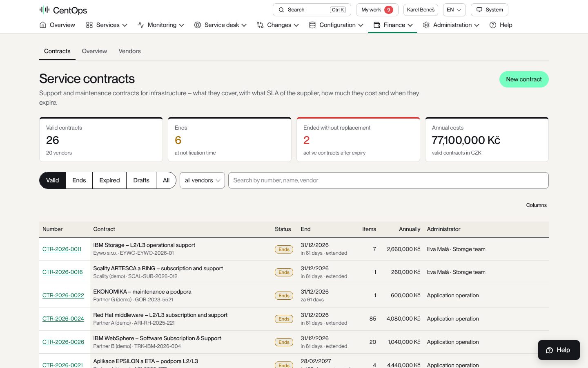Screen dimensions: 588x368
Task: Click the floating Help chat icon
Action: click(x=550, y=350)
